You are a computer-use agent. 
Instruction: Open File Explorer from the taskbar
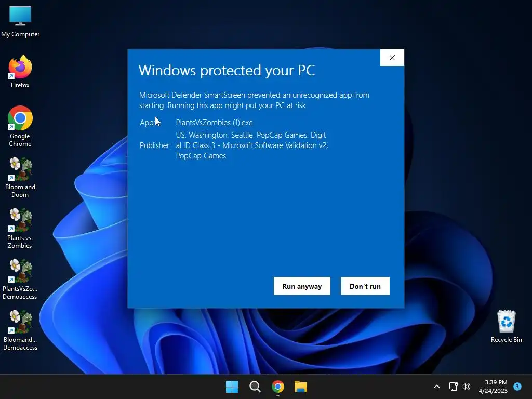click(301, 387)
